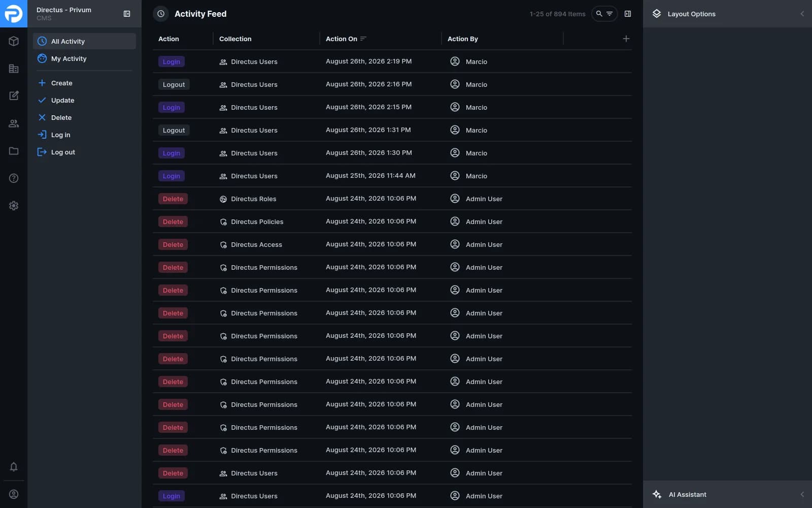
Task: Open the AI Assistant panel title
Action: (x=687, y=494)
